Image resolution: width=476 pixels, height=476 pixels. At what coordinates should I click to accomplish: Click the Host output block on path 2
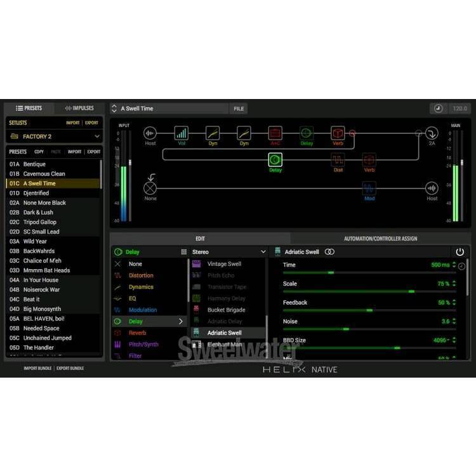tap(432, 188)
